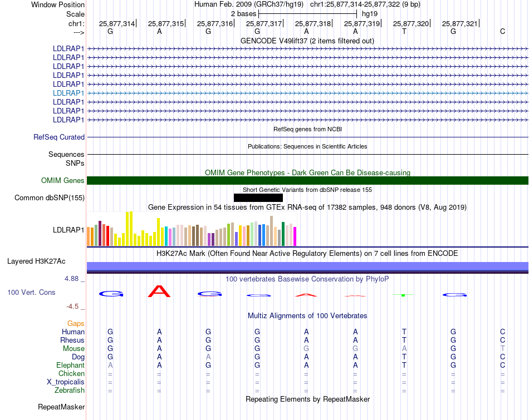The image size is (529, 420).
Task: Click '100 vertebrates Basewise Conservation by PhyloP' title
Action: (307, 279)
